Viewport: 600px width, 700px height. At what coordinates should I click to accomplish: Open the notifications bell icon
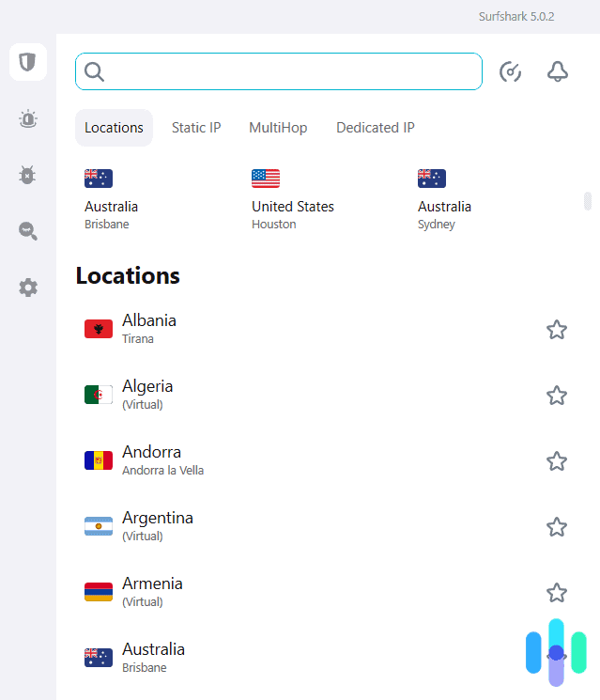tap(558, 71)
